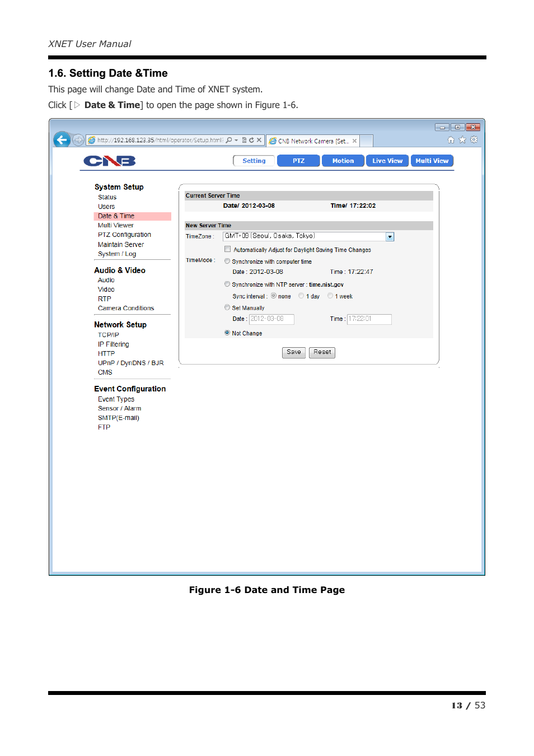Click System Setup section heading
Image resolution: width=534 pixels, height=756 pixels.
[x=119, y=187]
